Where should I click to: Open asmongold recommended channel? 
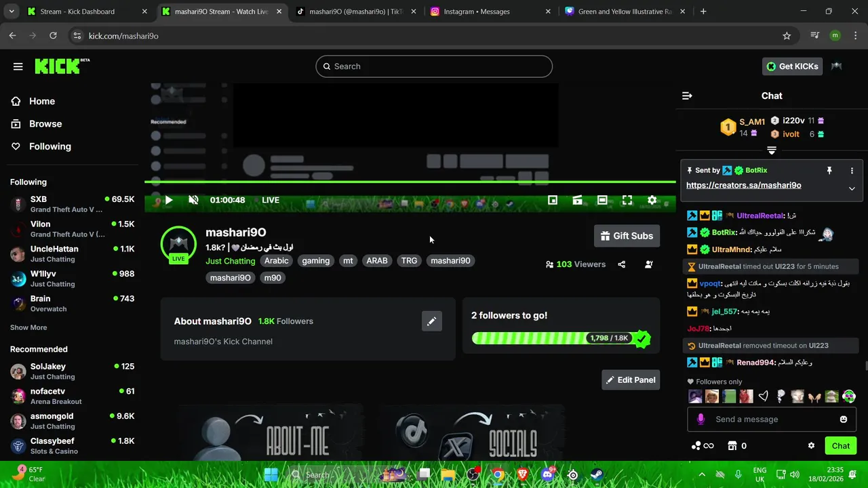click(73, 421)
